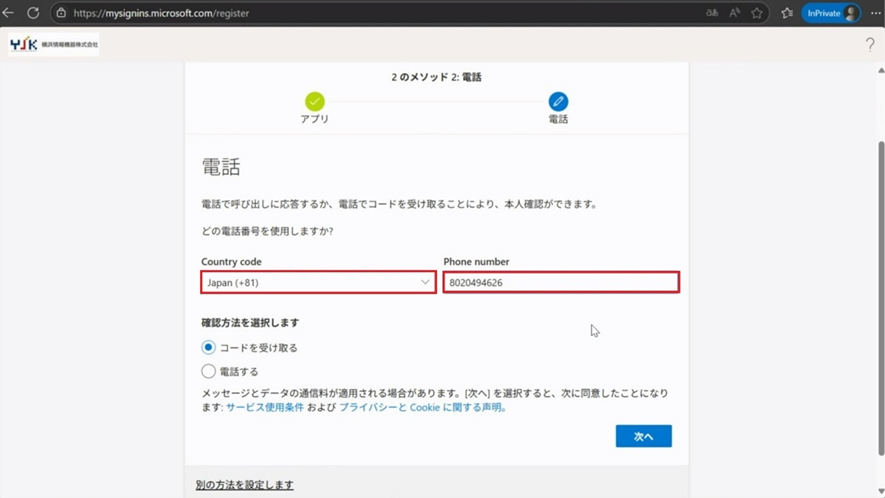Click the Phone number input field
The height and width of the screenshot is (498, 885).
coord(561,283)
